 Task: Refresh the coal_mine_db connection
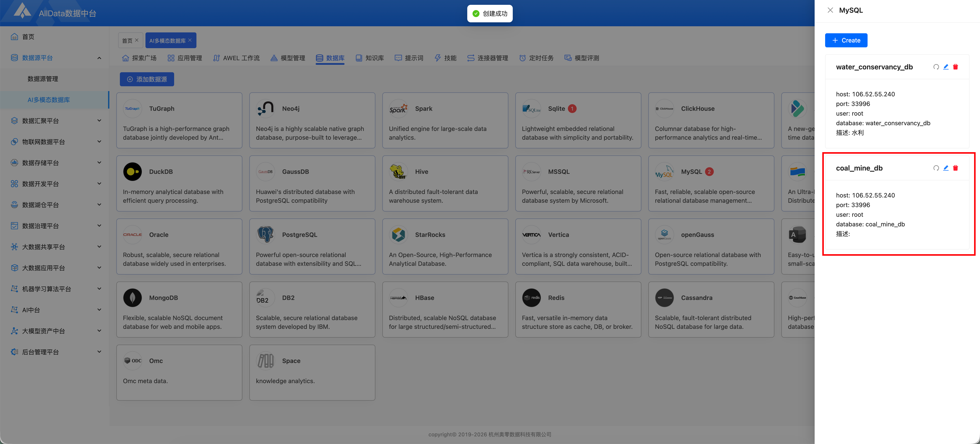(936, 168)
